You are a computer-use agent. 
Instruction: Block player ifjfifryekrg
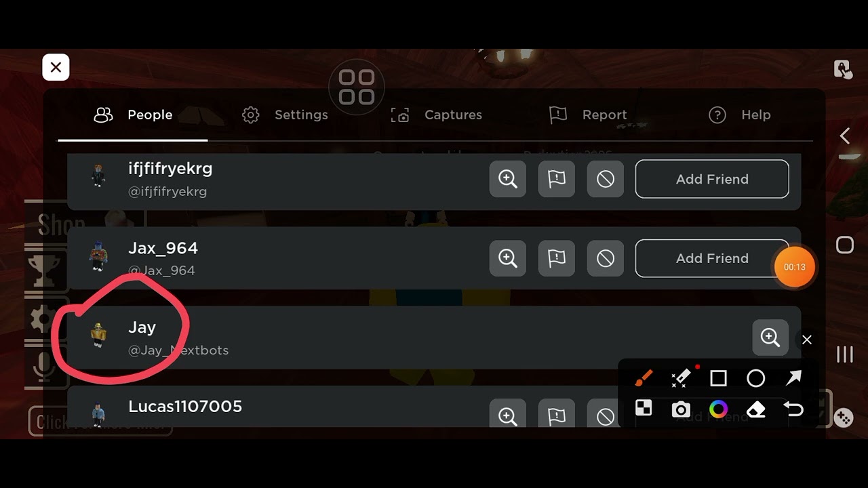click(x=606, y=179)
